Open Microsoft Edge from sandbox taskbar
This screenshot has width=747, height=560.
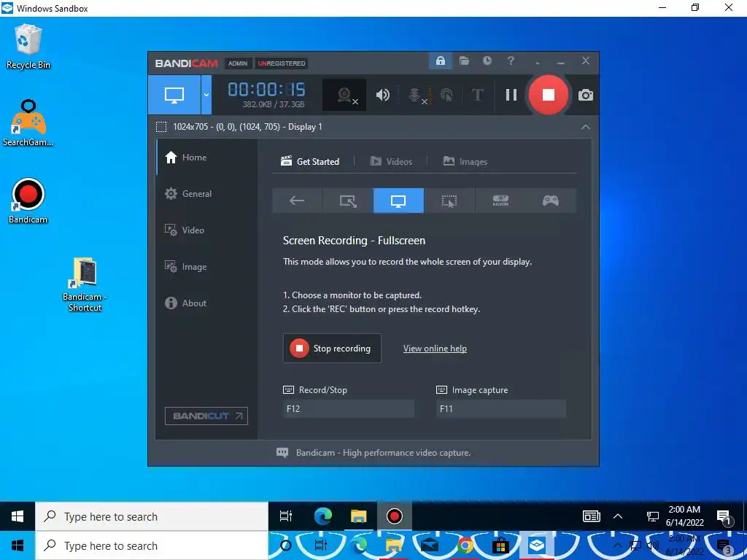pos(322,516)
